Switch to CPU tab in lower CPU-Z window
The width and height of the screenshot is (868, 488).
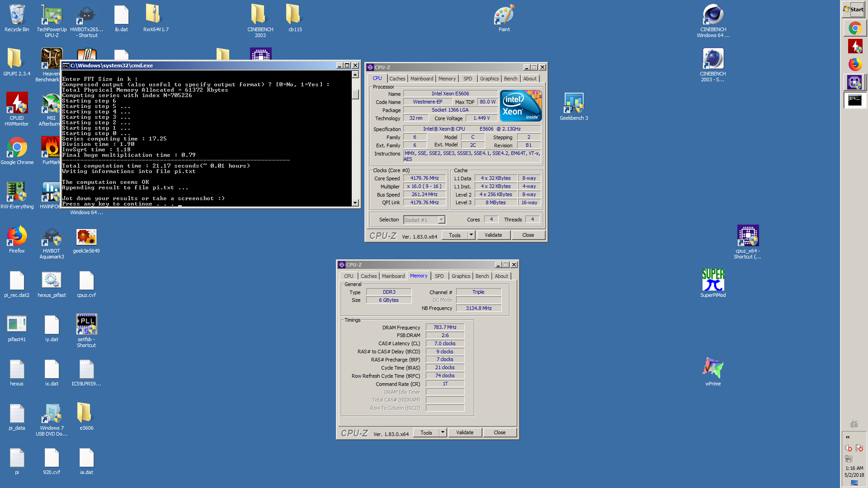(349, 276)
